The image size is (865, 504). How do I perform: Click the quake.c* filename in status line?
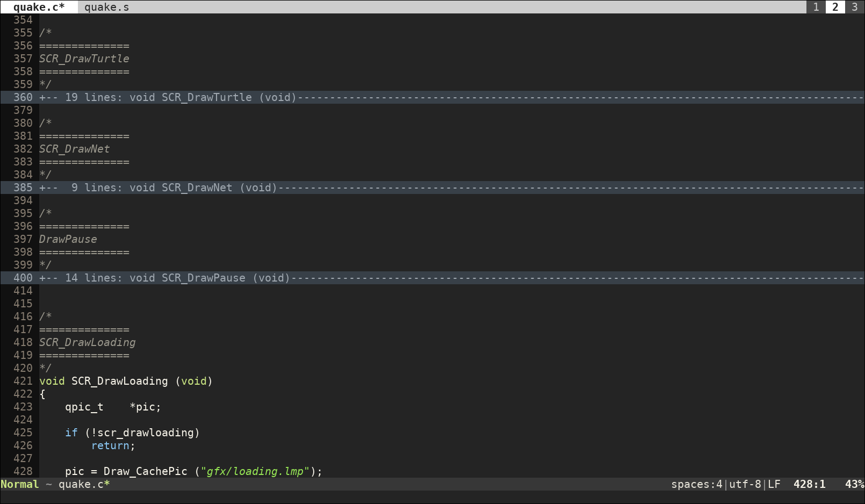[84, 484]
